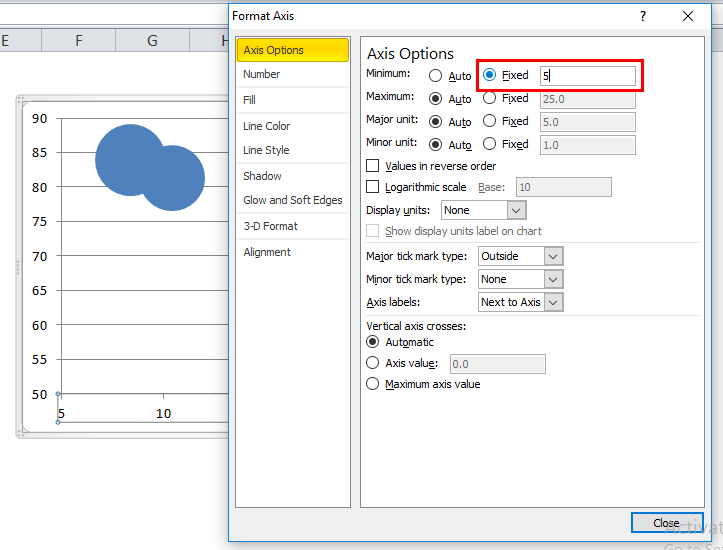Select Fixed option for Minor unit
This screenshot has height=550, width=723.
pos(489,144)
